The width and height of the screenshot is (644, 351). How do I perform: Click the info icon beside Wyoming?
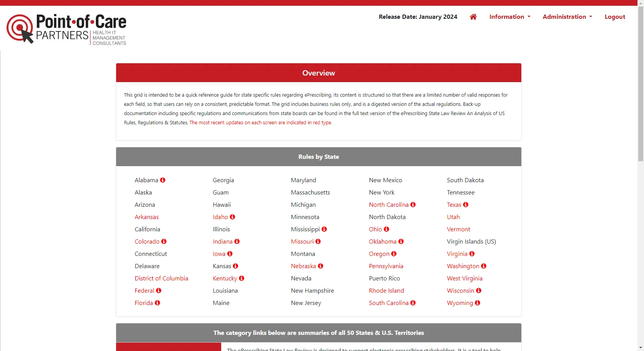(x=478, y=303)
